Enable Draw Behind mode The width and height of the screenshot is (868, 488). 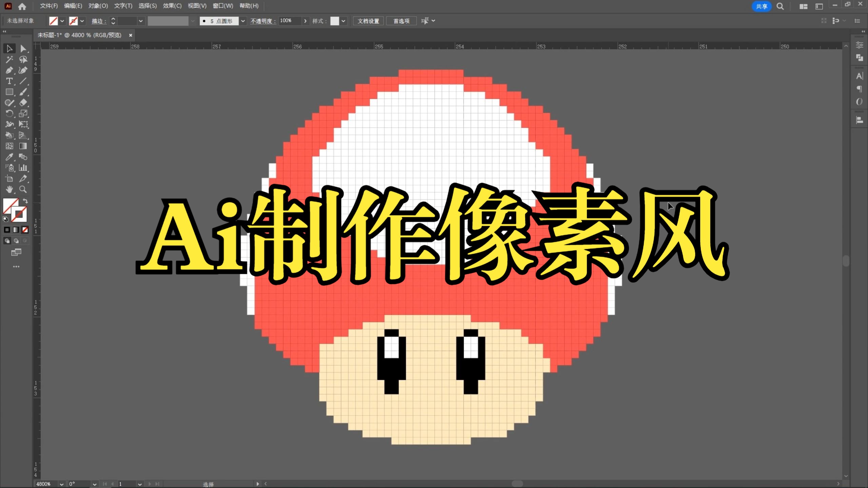[16, 241]
